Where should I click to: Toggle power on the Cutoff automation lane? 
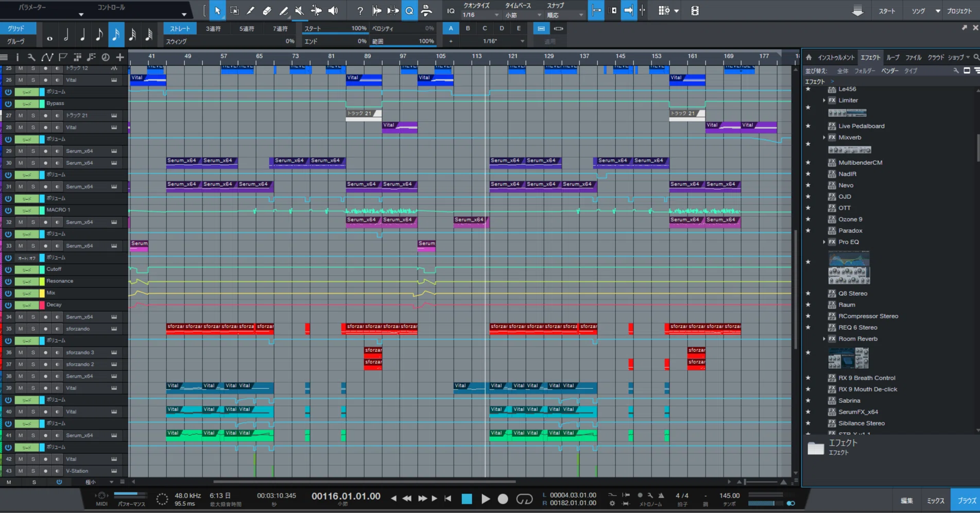(x=8, y=269)
